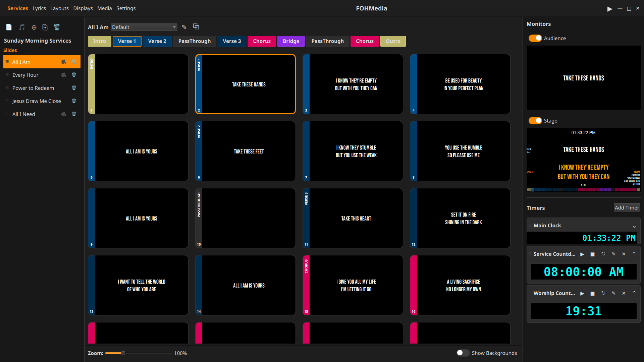The width and height of the screenshot is (644, 362).
Task: Collapse the Service Countdown timer panel
Action: click(x=634, y=253)
